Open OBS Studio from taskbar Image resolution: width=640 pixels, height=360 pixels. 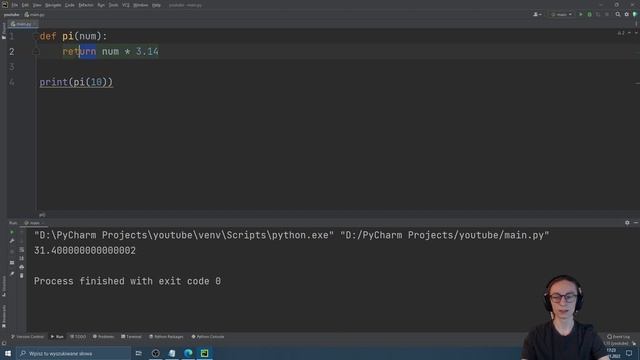coord(156,353)
